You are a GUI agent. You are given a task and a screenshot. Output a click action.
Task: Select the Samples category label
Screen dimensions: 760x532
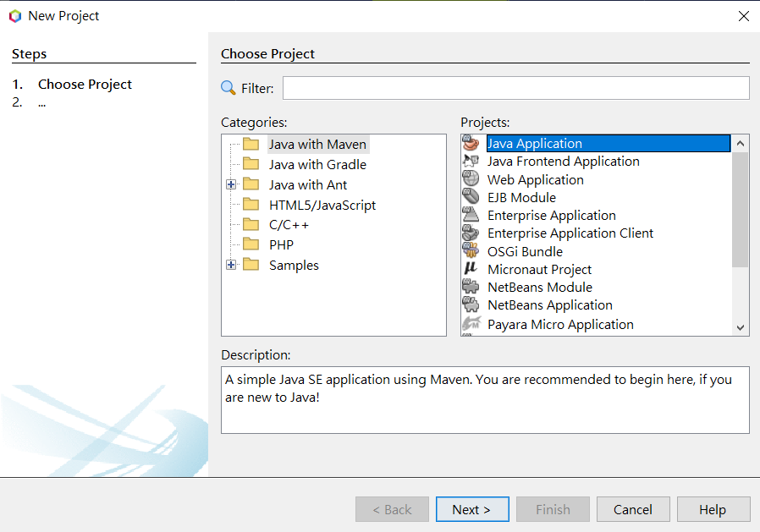[294, 266]
